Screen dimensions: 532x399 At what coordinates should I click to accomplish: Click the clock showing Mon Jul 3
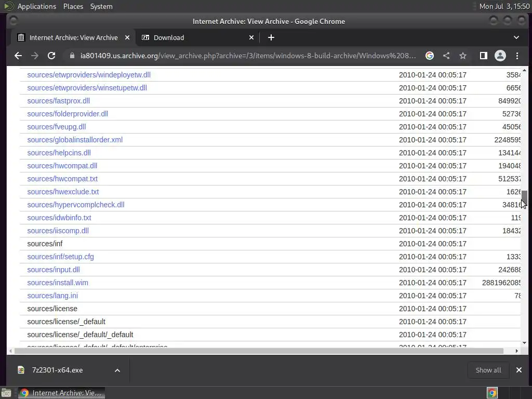504,6
